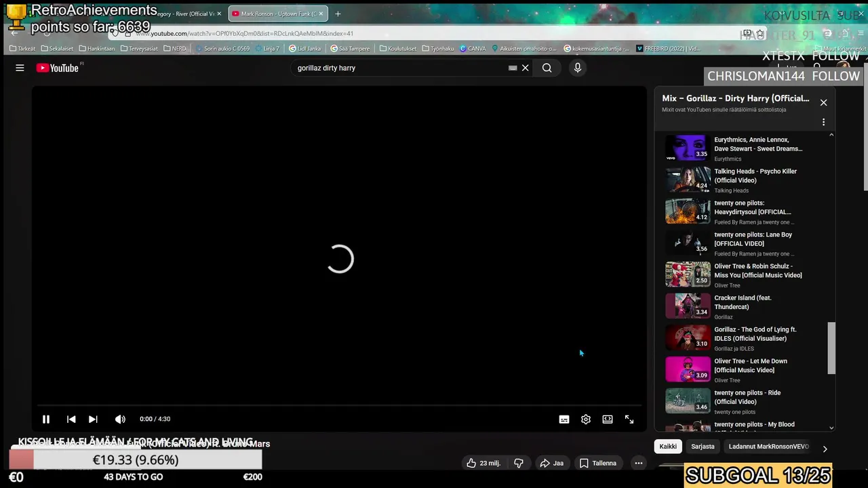The height and width of the screenshot is (488, 868).
Task: Close the Mark Ronson browser tab
Action: (321, 14)
